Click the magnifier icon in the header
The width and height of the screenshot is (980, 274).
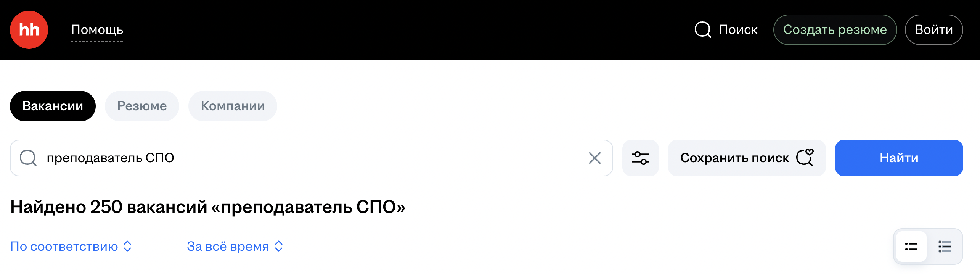coord(703,30)
